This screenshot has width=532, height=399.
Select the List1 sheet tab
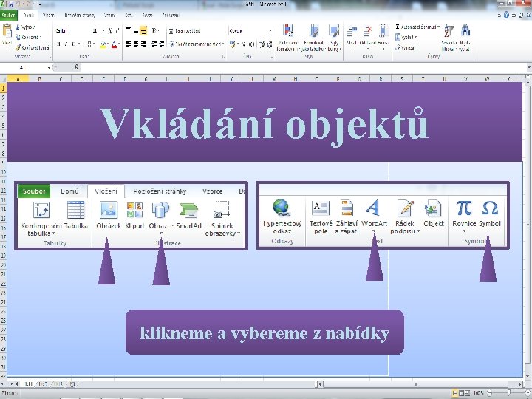coord(28,384)
